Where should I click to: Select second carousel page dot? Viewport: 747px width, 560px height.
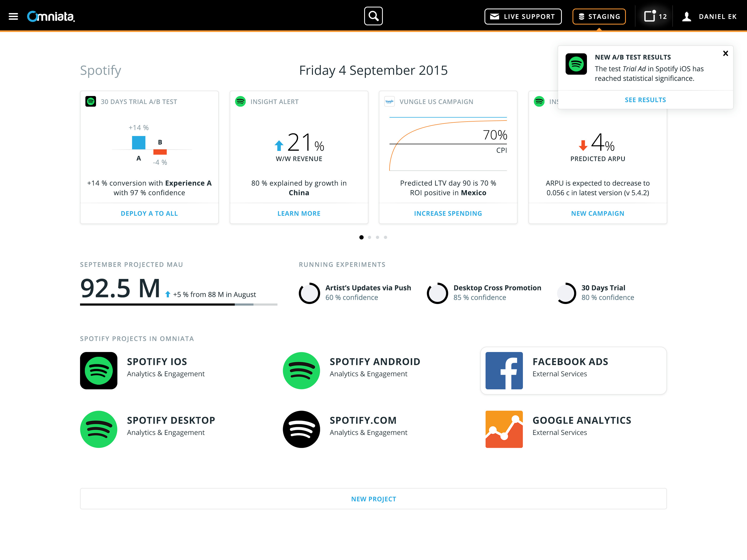click(369, 237)
